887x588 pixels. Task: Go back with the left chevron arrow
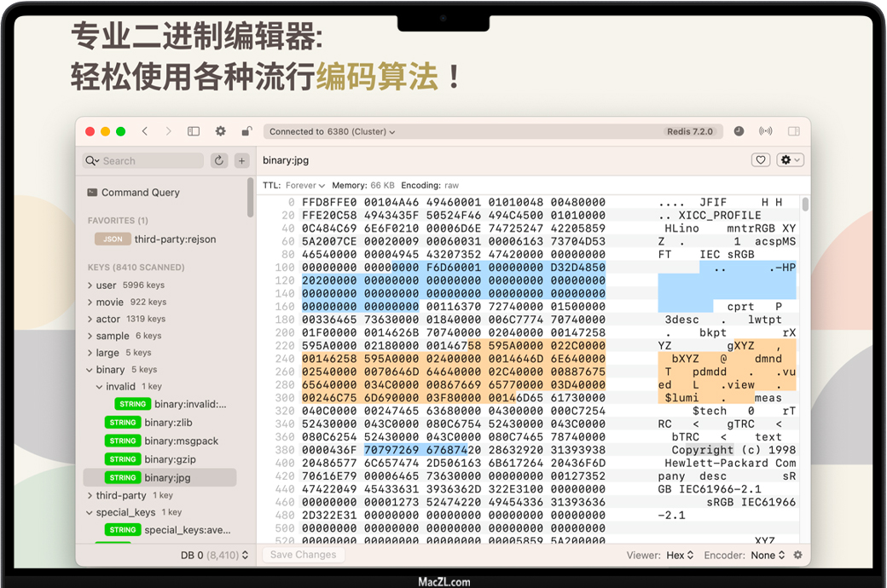point(145,131)
